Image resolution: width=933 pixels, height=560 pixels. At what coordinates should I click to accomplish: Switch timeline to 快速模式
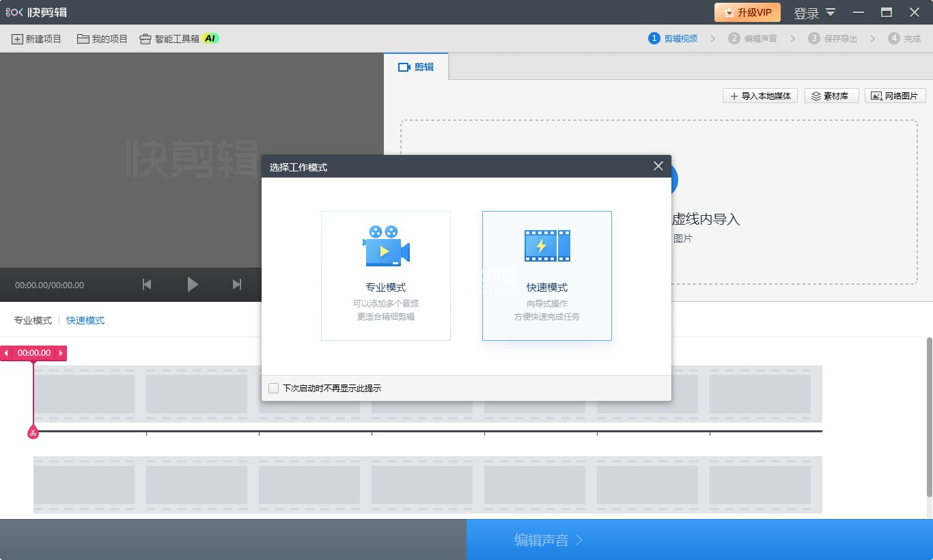pyautogui.click(x=85, y=320)
